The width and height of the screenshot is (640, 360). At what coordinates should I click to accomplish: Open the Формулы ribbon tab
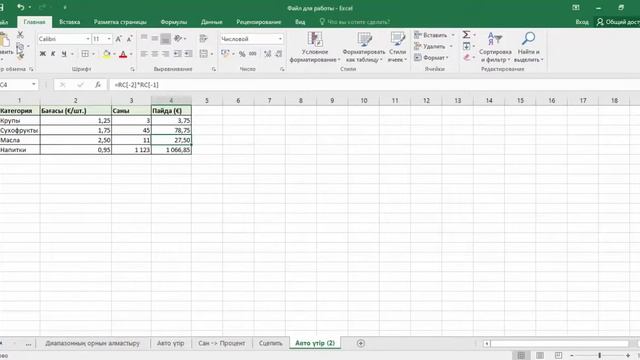click(173, 22)
